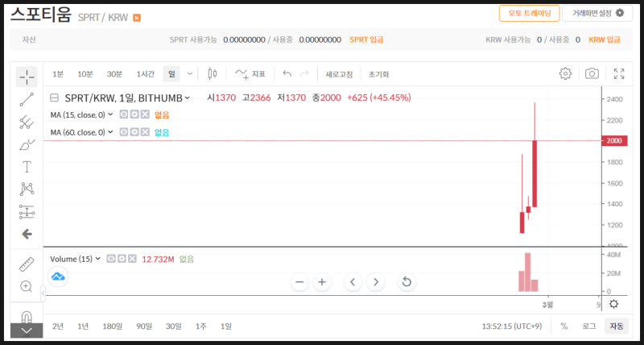Image resolution: width=644 pixels, height=345 pixels.
Task: Select the long position forecasting tool
Action: (27, 212)
